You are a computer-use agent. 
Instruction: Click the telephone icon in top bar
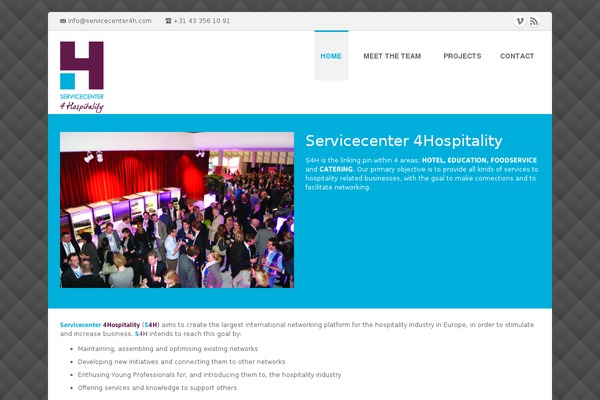pyautogui.click(x=168, y=21)
